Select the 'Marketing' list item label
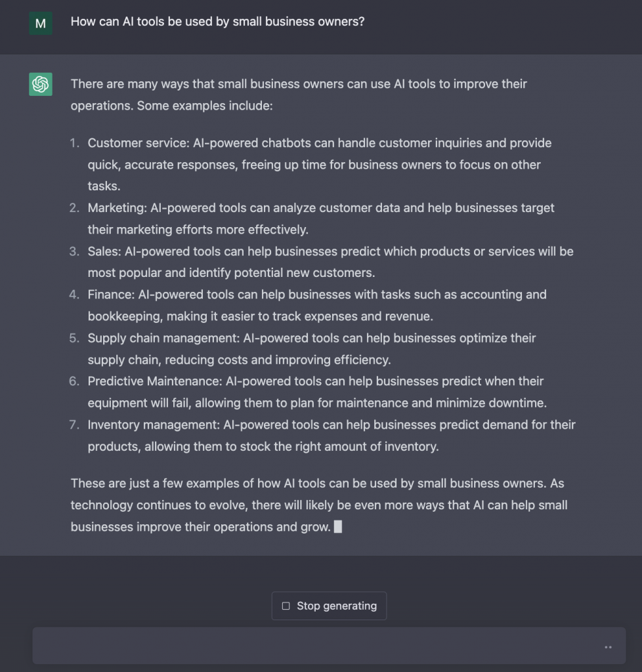 tap(115, 208)
